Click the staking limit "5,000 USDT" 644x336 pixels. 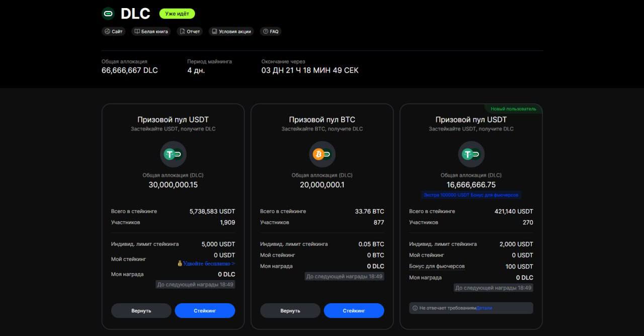[218, 244]
